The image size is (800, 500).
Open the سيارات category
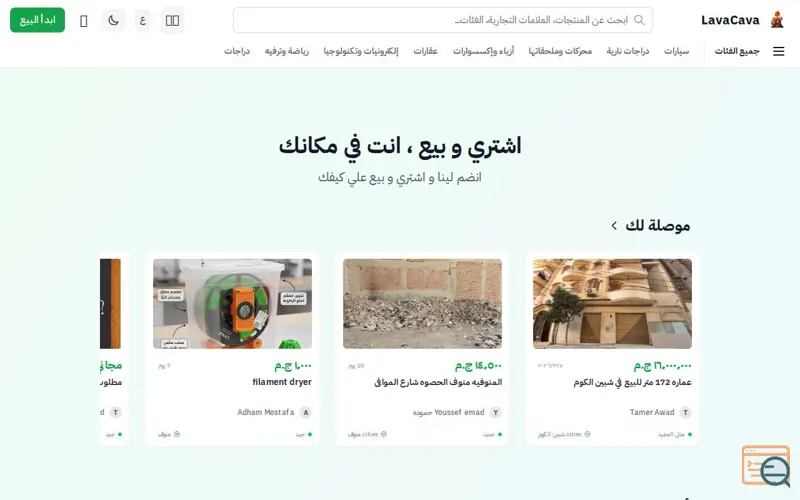click(677, 51)
